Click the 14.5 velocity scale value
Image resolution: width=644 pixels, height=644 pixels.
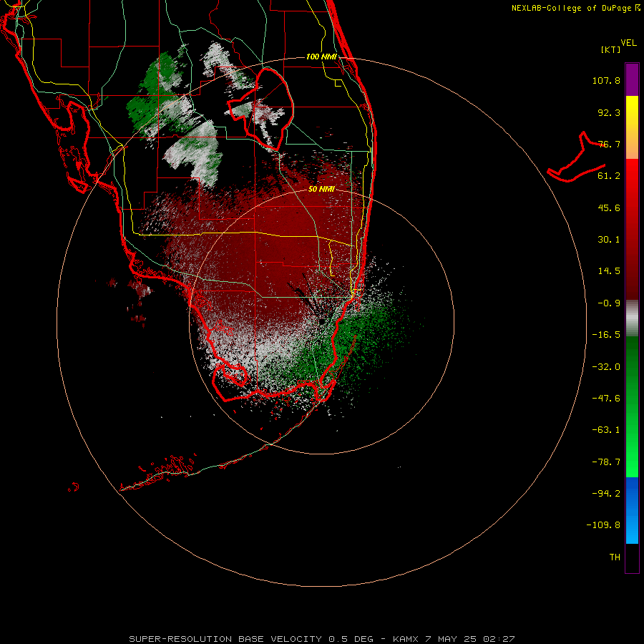click(609, 271)
